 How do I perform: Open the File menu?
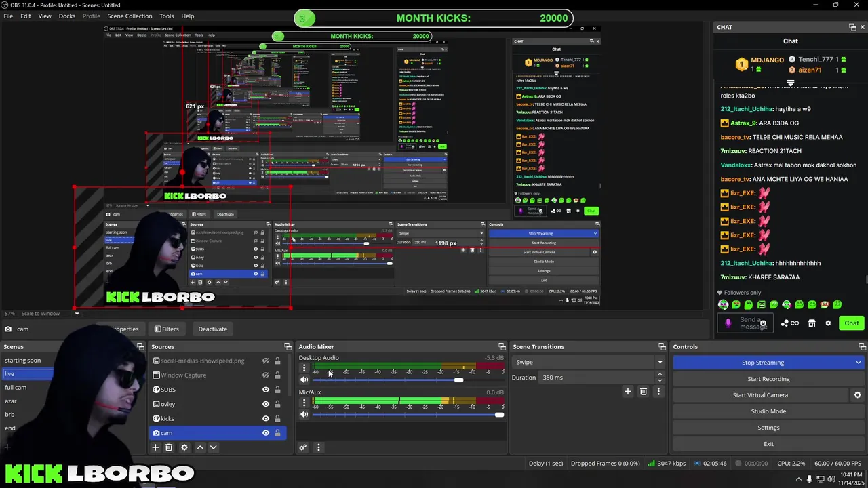pyautogui.click(x=8, y=16)
